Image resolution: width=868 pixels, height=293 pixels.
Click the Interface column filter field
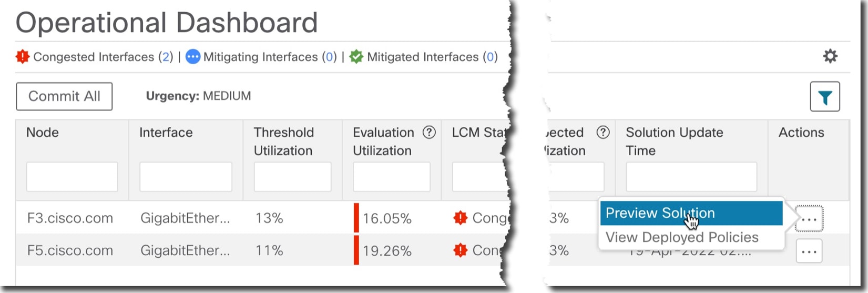tap(186, 177)
